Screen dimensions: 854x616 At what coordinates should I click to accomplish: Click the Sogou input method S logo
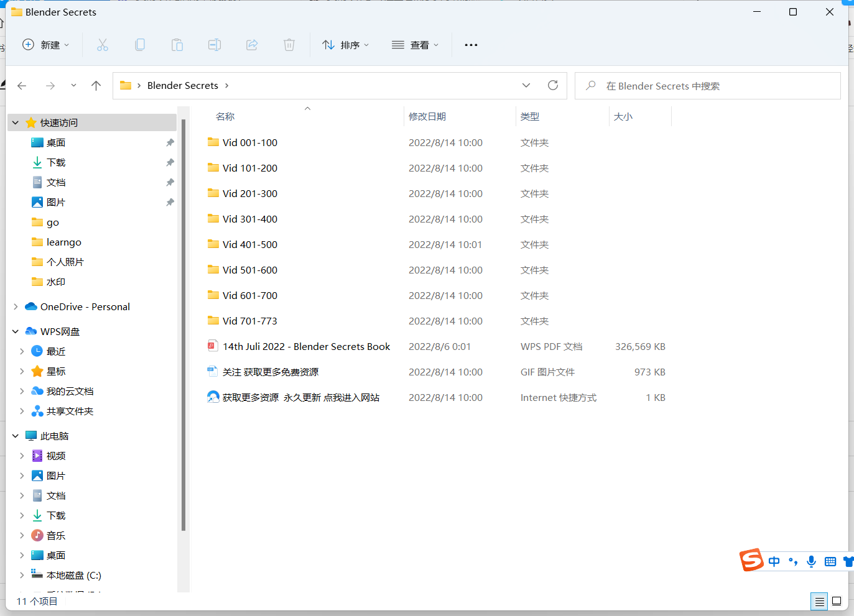(751, 560)
